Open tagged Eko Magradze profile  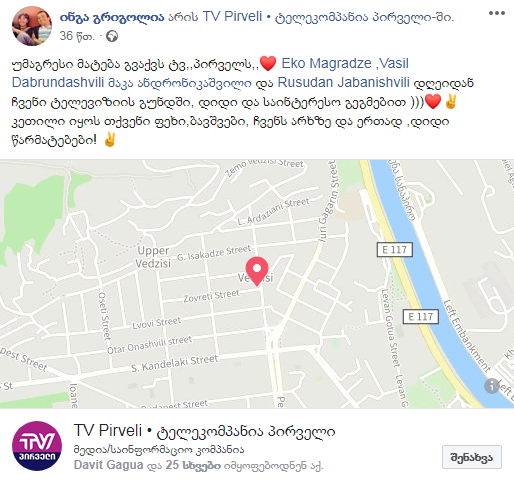(326, 63)
